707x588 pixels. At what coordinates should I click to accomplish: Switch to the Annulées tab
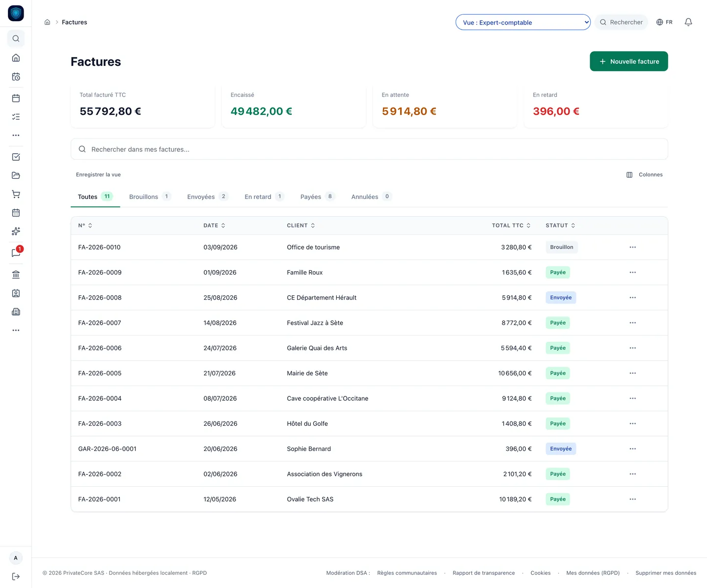371,196
